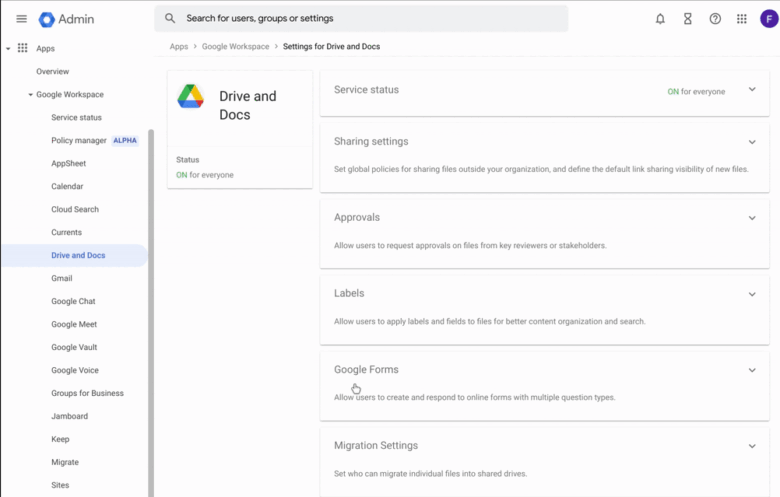780x497 pixels.
Task: Open the main hamburger menu
Action: click(x=21, y=19)
